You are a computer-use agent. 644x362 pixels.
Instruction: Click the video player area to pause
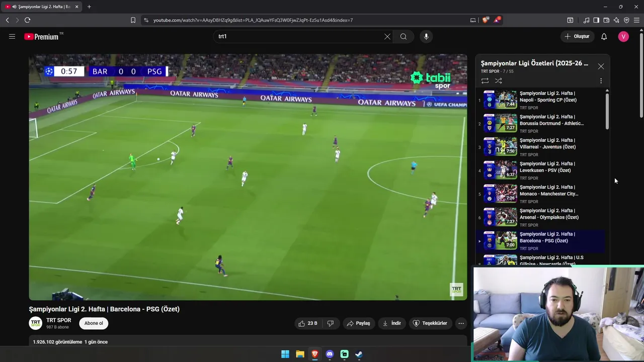248,177
